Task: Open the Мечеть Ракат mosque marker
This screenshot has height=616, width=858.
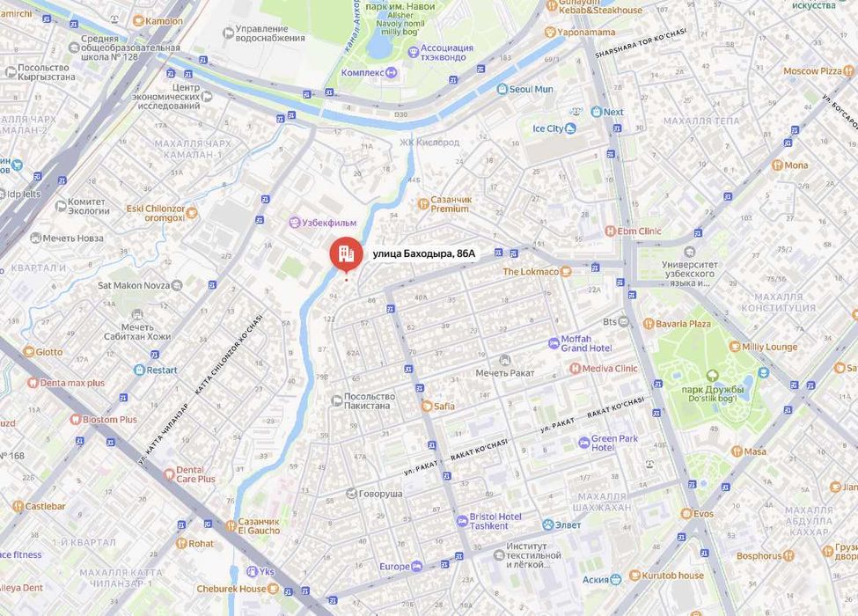Action: point(504,361)
